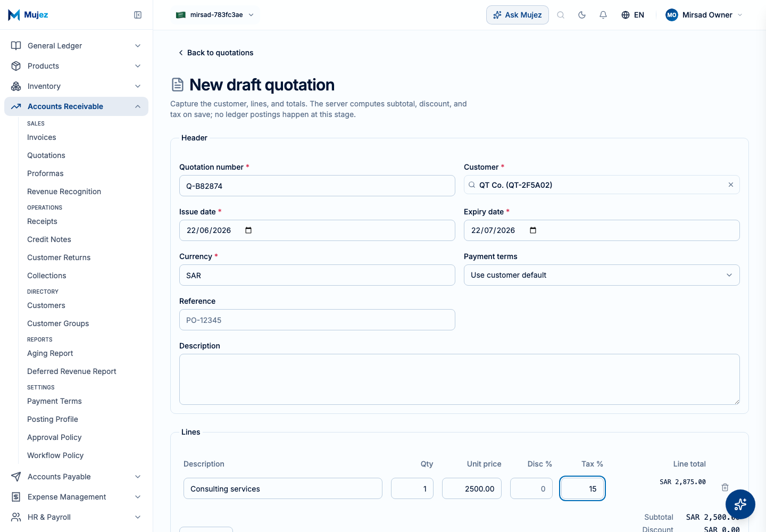The height and width of the screenshot is (532, 766).
Task: Expand the Accounts Payable section
Action: pyautogui.click(x=138, y=477)
